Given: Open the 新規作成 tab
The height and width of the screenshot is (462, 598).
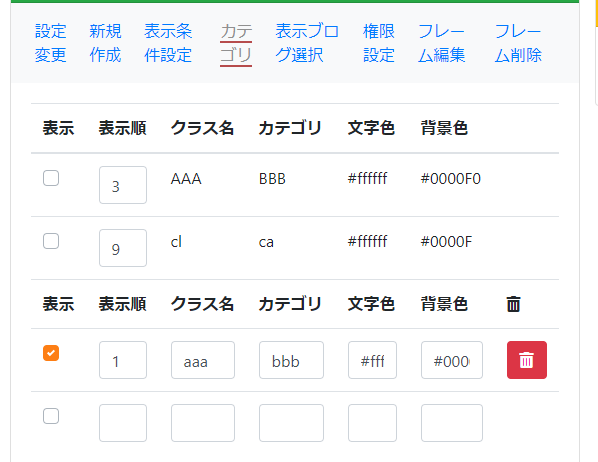Looking at the screenshot, I should tap(105, 43).
